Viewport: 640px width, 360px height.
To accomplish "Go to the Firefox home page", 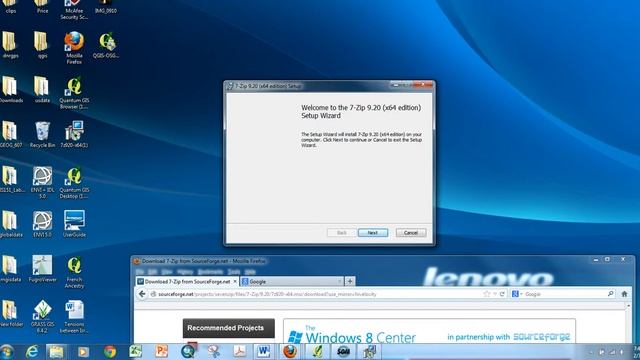I will click(x=624, y=294).
